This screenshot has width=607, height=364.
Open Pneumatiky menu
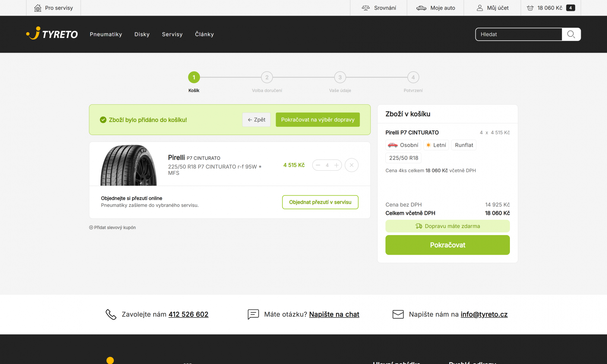[x=106, y=34]
